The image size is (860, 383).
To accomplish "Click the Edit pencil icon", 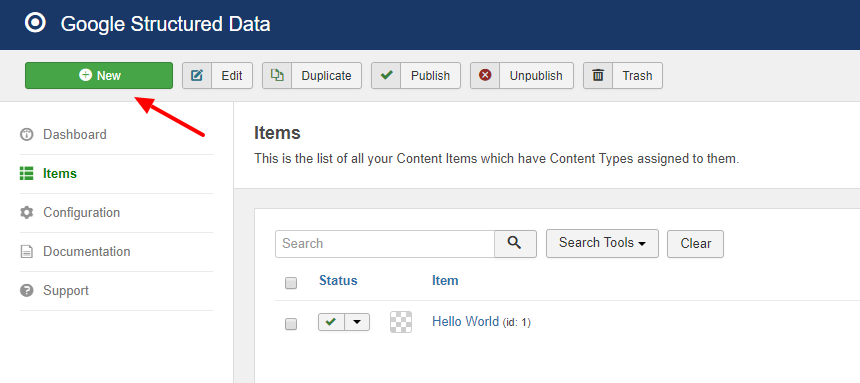I will (197, 75).
